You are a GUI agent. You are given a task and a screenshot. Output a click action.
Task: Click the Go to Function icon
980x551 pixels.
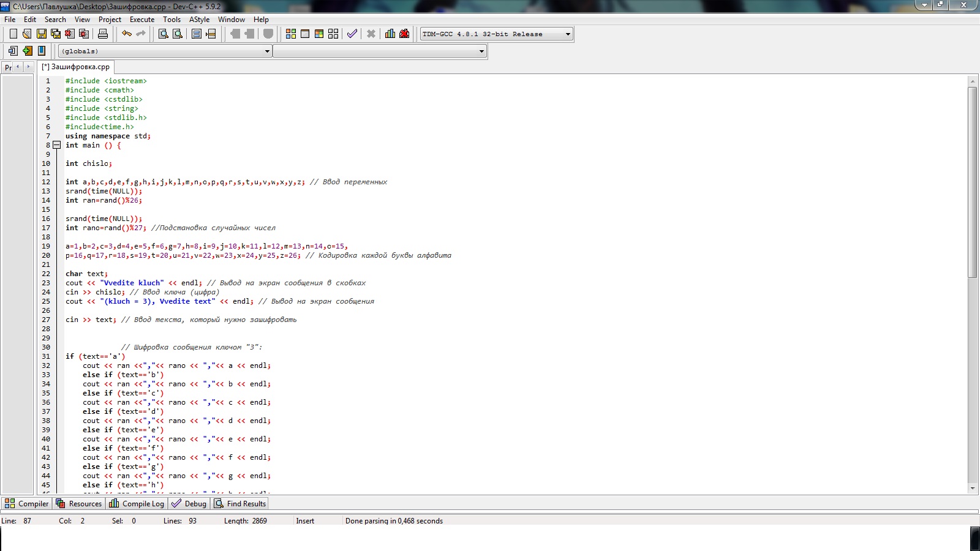point(197,34)
